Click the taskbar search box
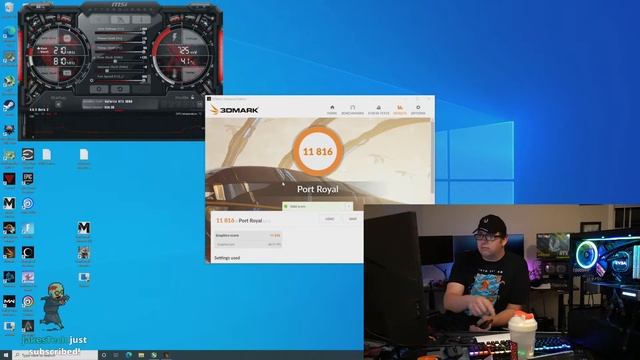The image size is (640, 360). pyautogui.click(x=55, y=355)
